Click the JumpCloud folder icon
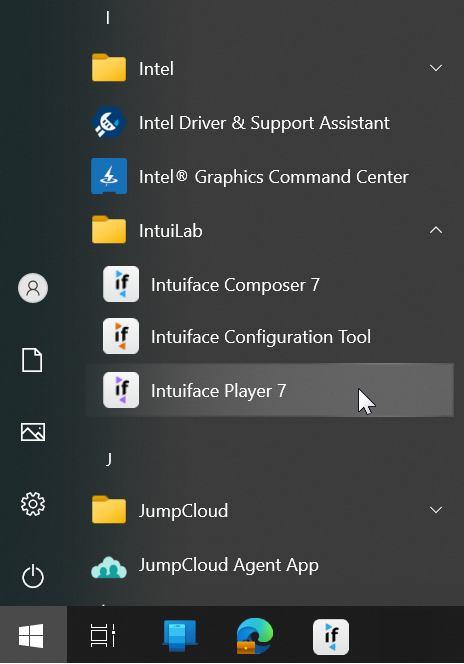 [x=109, y=509]
